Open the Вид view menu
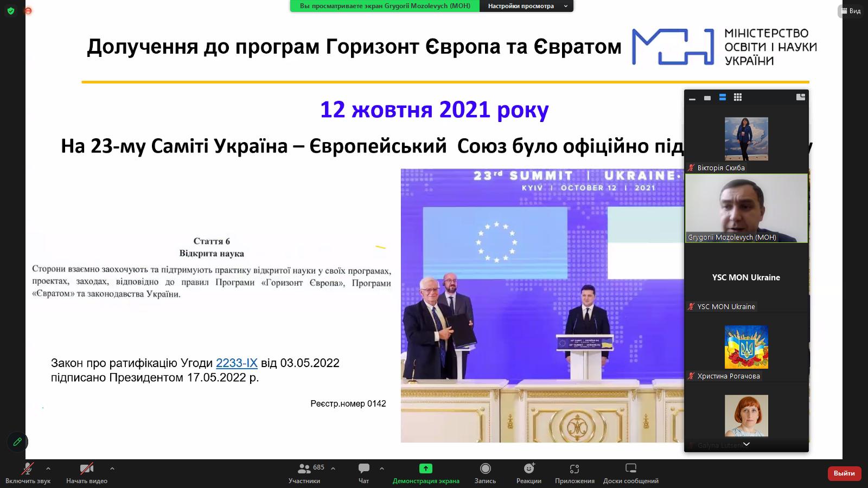 850,11
